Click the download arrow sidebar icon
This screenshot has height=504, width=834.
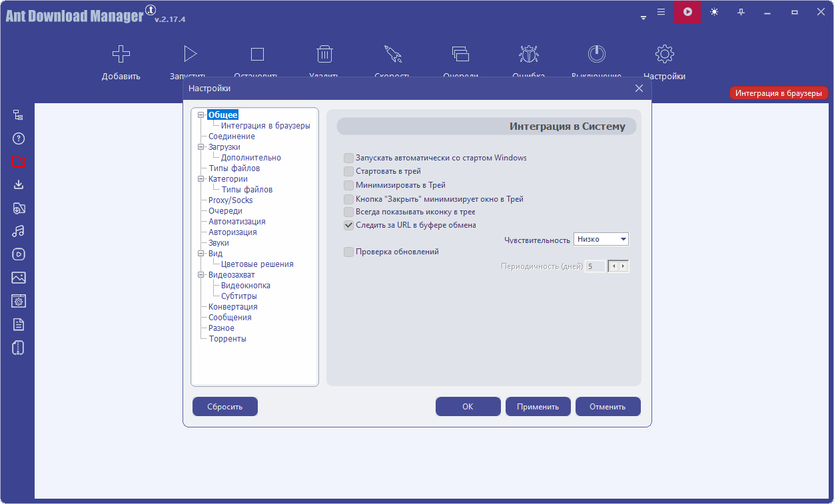[19, 184]
